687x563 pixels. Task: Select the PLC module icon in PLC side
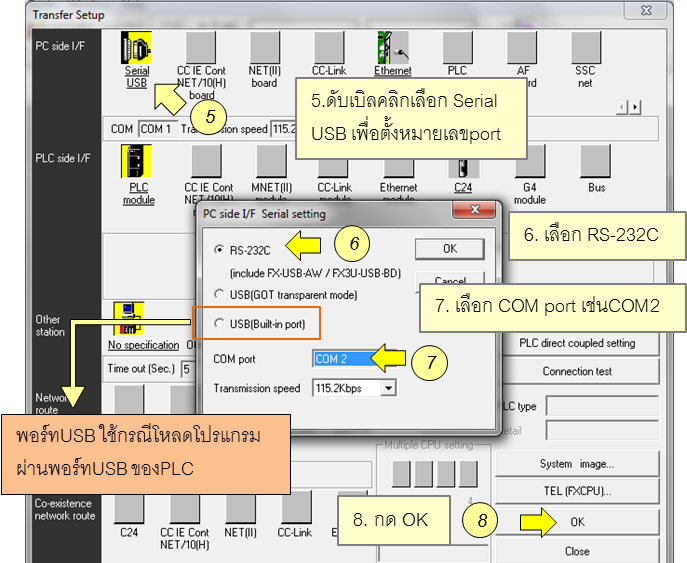coord(136,161)
